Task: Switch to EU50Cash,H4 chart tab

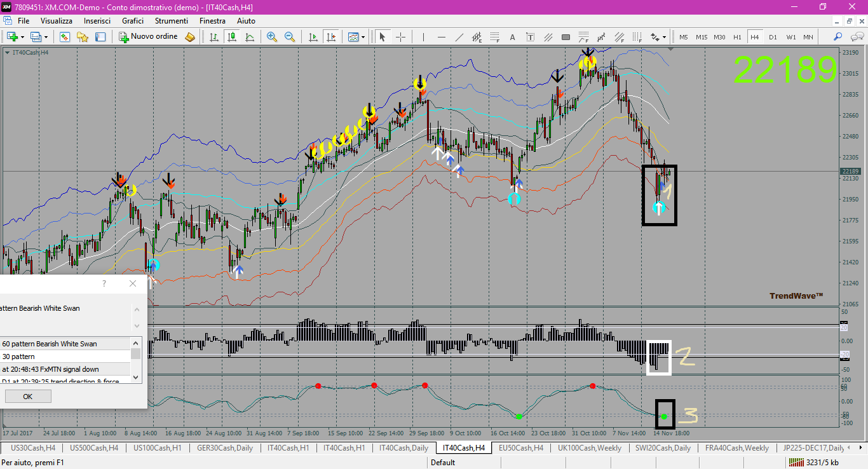Action: (x=521, y=448)
